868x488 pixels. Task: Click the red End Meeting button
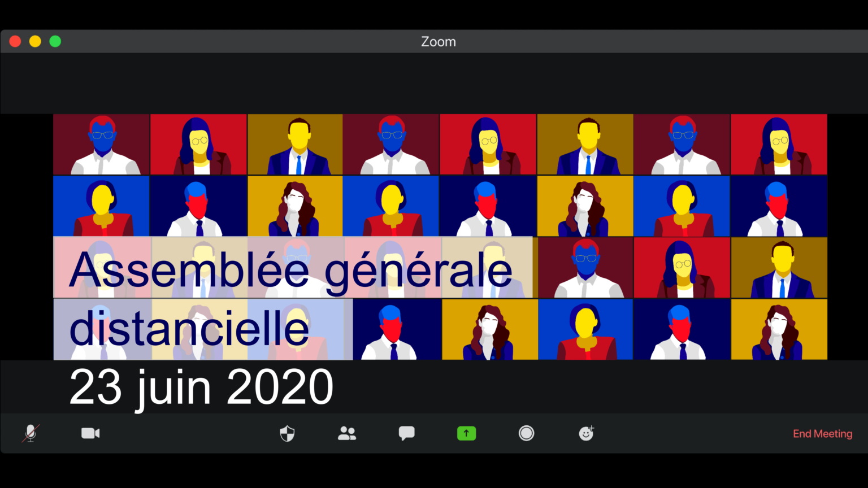(x=822, y=434)
